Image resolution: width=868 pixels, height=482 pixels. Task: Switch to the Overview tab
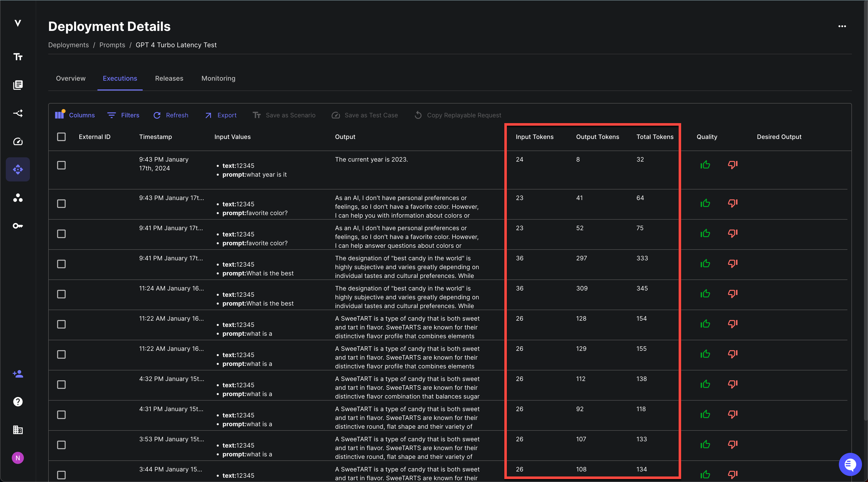point(71,78)
